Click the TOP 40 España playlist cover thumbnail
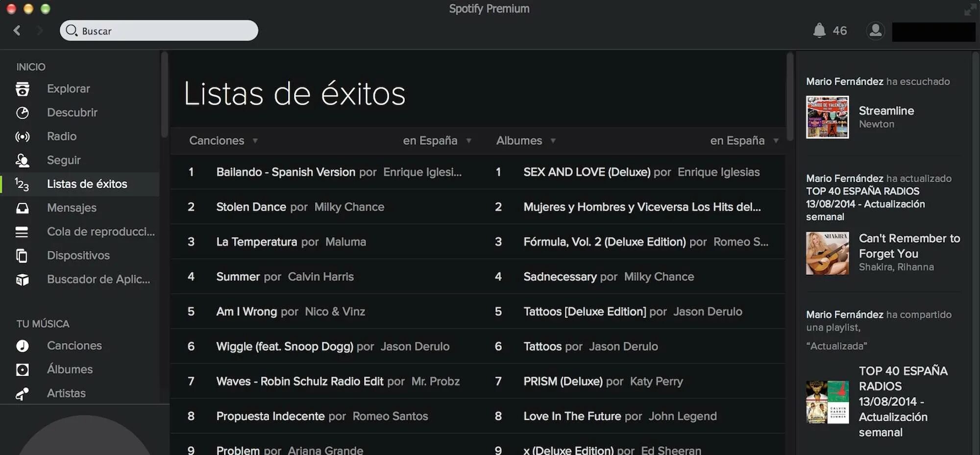The width and height of the screenshot is (980, 455). (x=827, y=402)
